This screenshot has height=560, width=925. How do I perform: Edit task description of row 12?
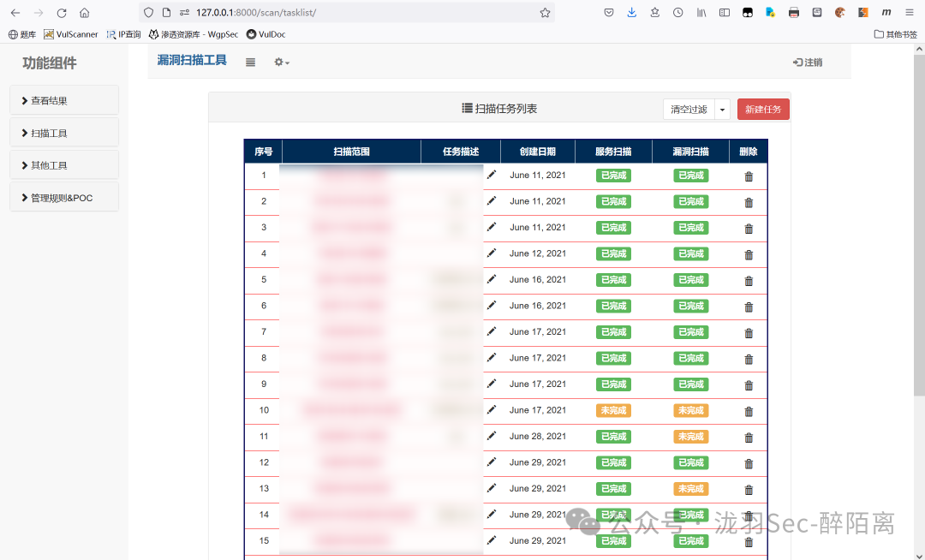tap(492, 462)
